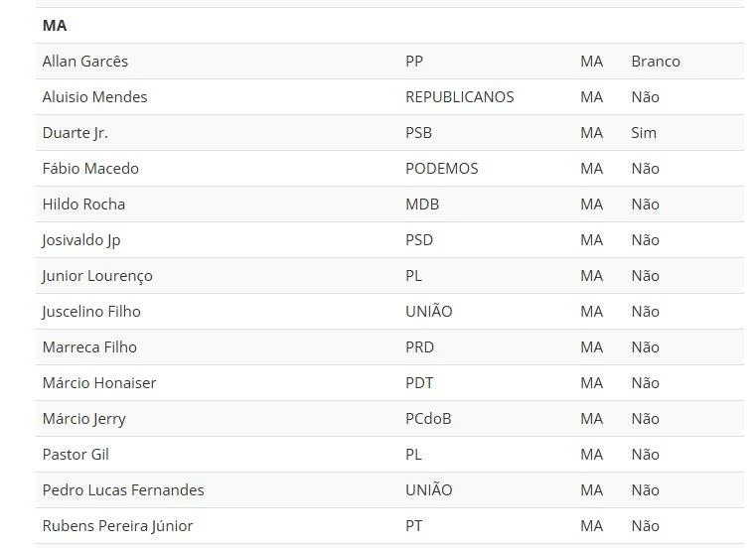The height and width of the screenshot is (548, 756).
Task: Click the PDT party of Márcio Honaiser
Action: click(x=419, y=383)
